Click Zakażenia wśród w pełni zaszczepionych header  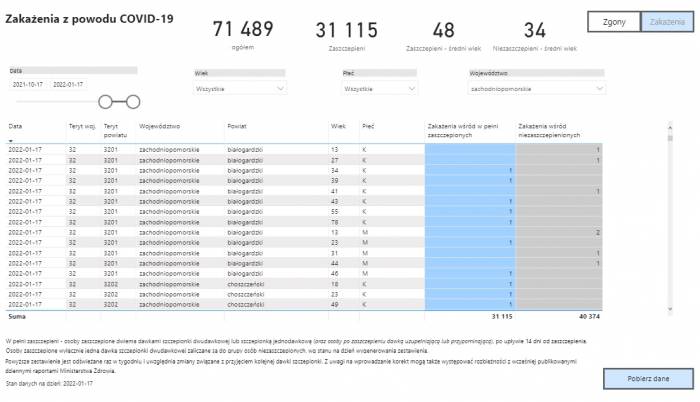[x=463, y=130]
